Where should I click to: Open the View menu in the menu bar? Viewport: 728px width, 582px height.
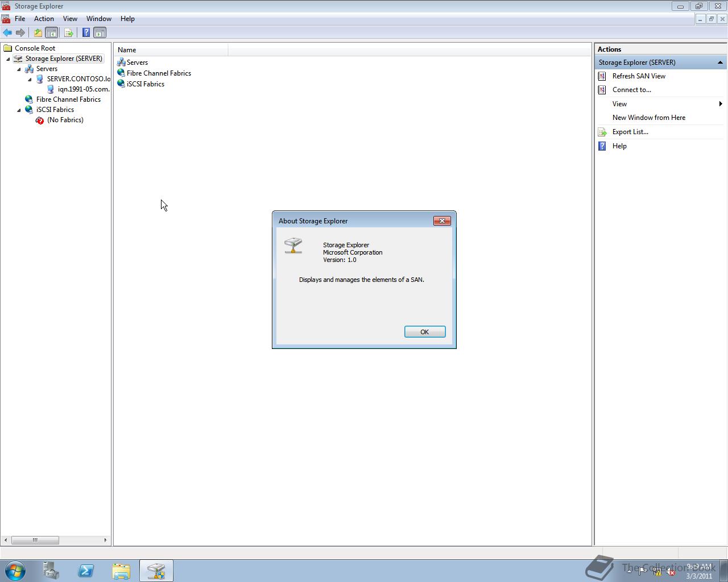pyautogui.click(x=70, y=19)
